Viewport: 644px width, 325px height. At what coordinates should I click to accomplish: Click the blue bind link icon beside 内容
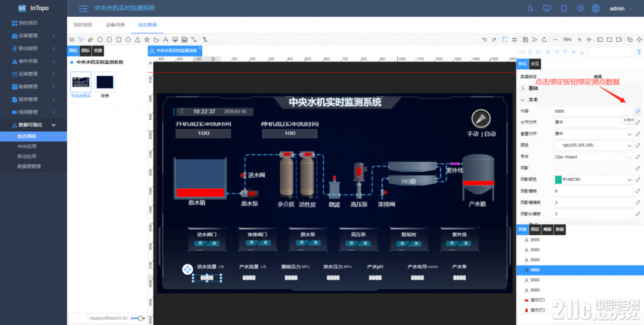coord(638,111)
